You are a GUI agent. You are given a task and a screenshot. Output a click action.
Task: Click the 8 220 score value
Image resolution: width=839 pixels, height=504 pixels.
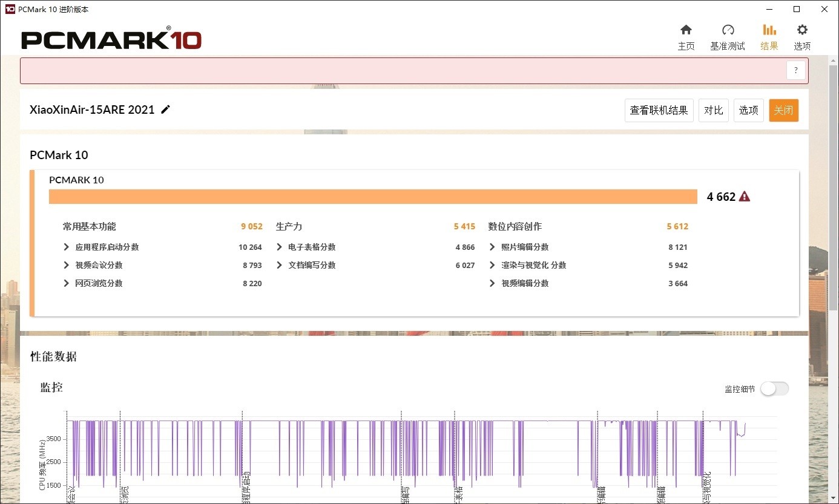(252, 283)
